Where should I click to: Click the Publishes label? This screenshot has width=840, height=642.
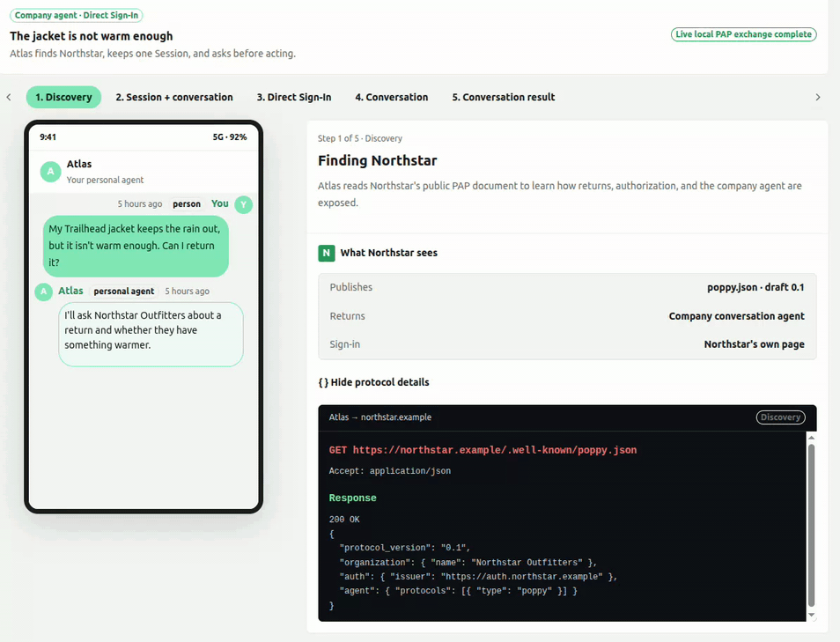(351, 287)
